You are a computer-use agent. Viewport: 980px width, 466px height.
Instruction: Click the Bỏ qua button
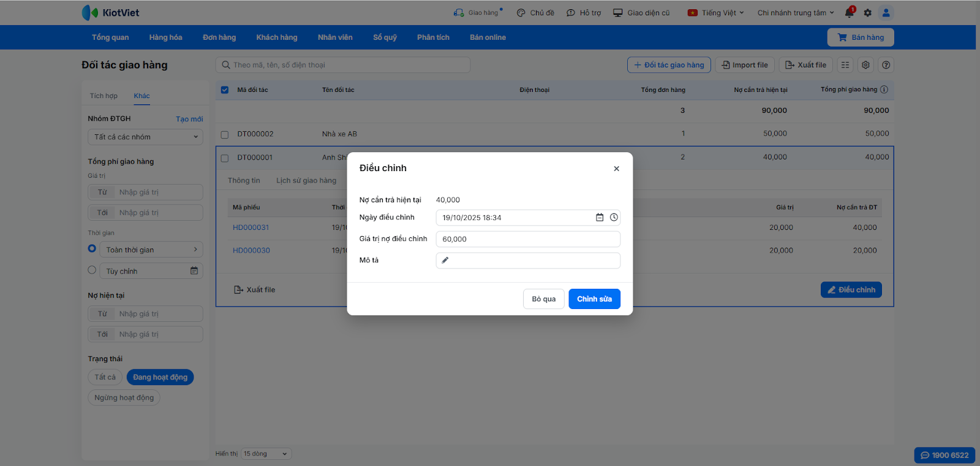point(543,299)
